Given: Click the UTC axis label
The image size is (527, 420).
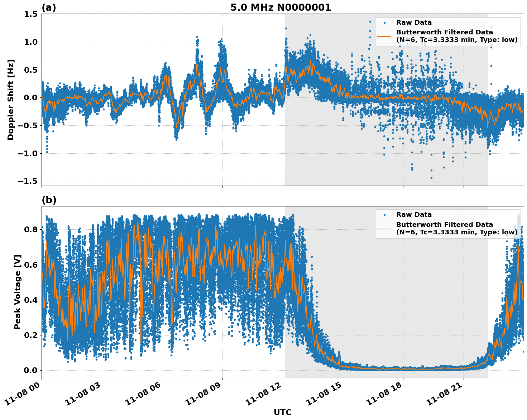Looking at the screenshot, I should click(282, 412).
